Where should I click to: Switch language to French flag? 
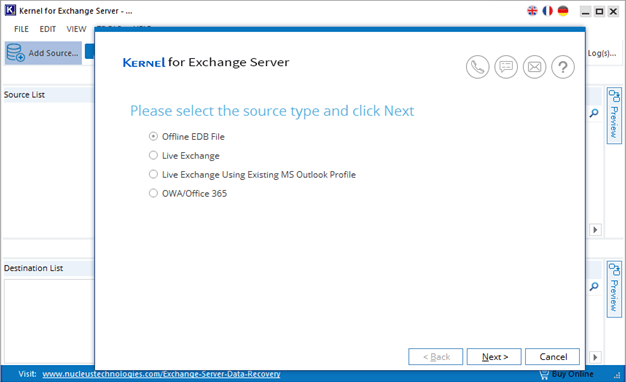click(547, 11)
